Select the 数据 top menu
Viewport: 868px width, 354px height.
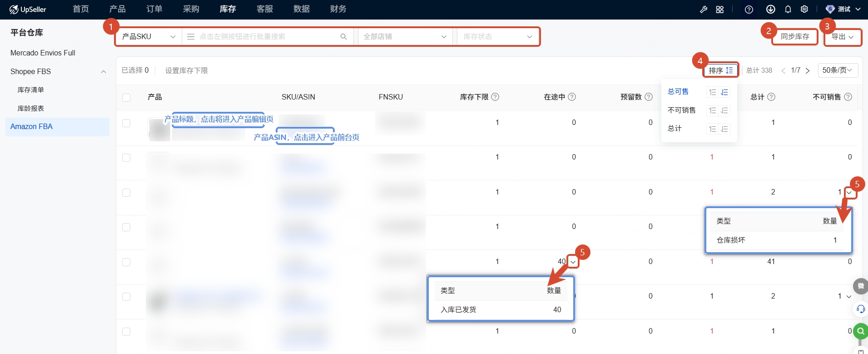tap(302, 9)
